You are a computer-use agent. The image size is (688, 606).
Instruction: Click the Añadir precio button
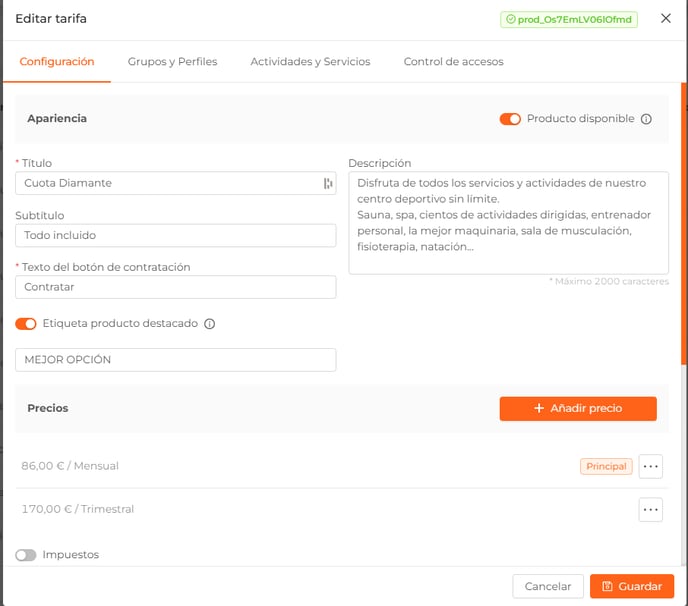(x=578, y=409)
